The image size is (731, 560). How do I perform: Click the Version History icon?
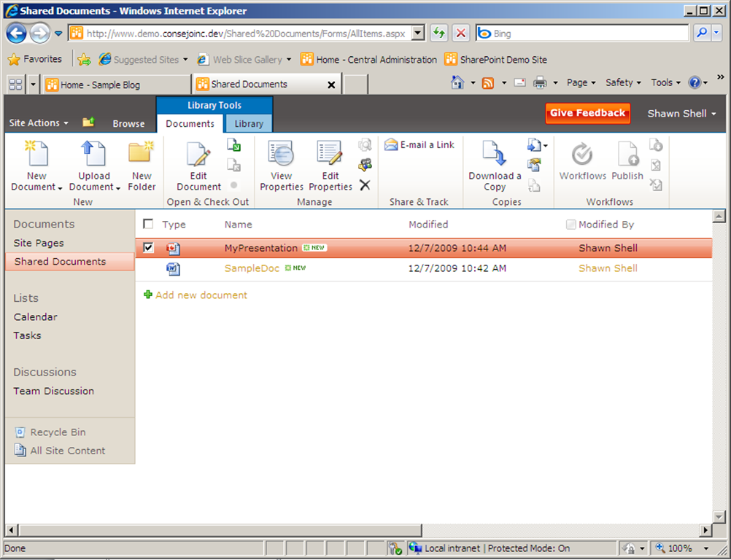[365, 145]
